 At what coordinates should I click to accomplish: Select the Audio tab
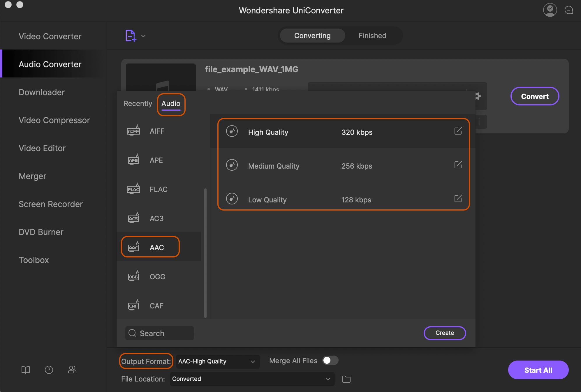coord(171,103)
